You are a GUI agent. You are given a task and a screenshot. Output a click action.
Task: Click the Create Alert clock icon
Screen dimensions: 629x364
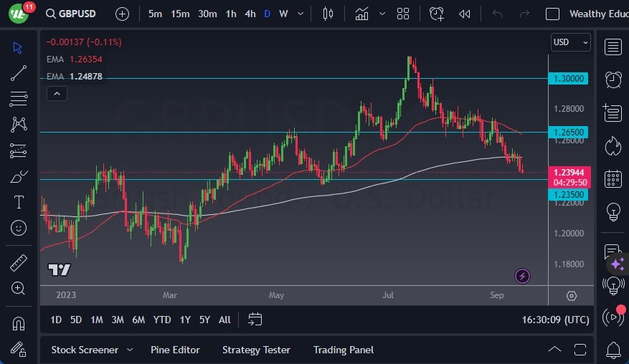tap(437, 14)
